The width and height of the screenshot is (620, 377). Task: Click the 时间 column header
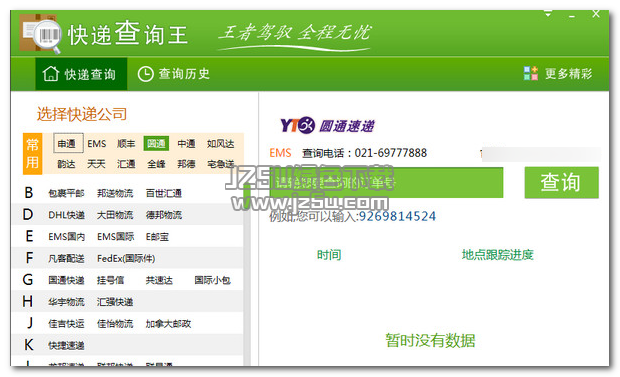(x=329, y=254)
